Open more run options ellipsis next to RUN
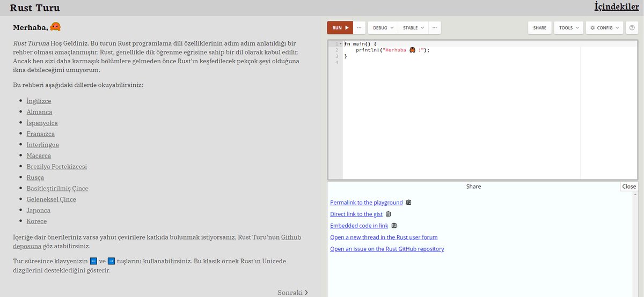The height and width of the screenshot is (297, 644). coord(360,28)
